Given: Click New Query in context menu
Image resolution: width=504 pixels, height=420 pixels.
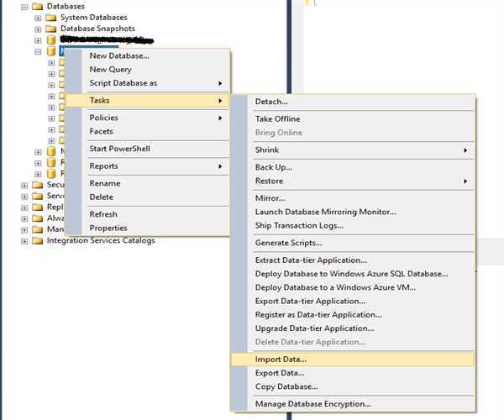Looking at the screenshot, I should tap(110, 70).
